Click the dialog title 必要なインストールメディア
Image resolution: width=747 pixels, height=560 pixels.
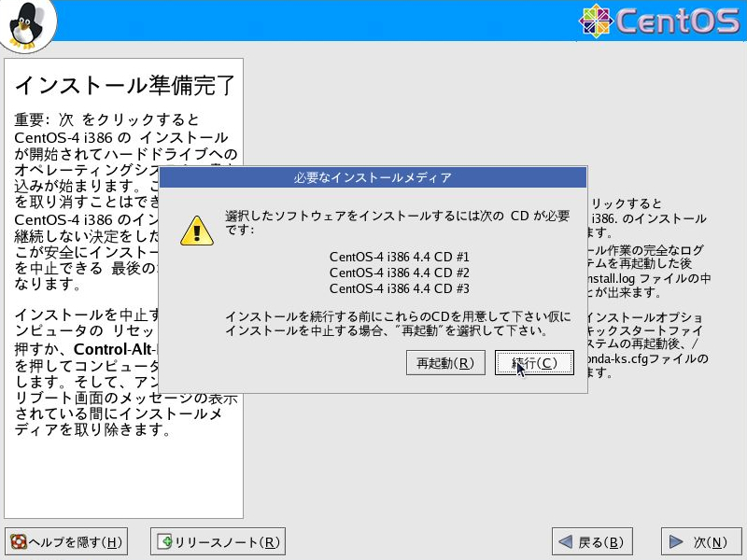373,177
